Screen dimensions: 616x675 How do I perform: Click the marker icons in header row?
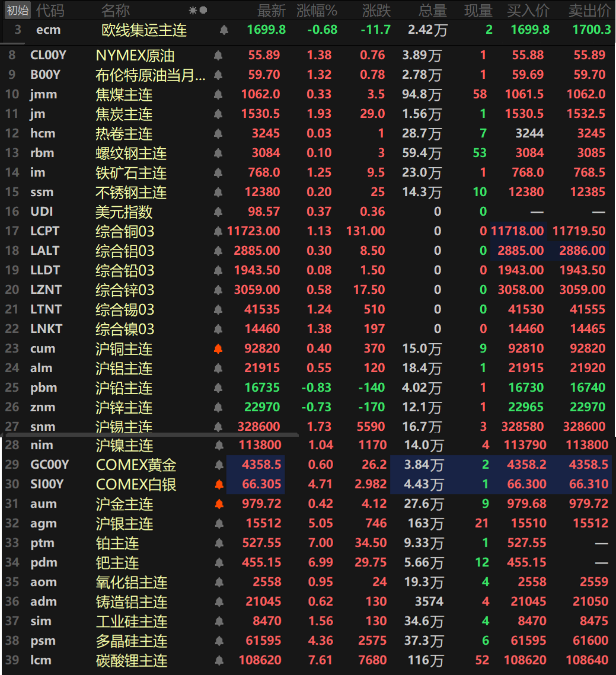pos(198,10)
